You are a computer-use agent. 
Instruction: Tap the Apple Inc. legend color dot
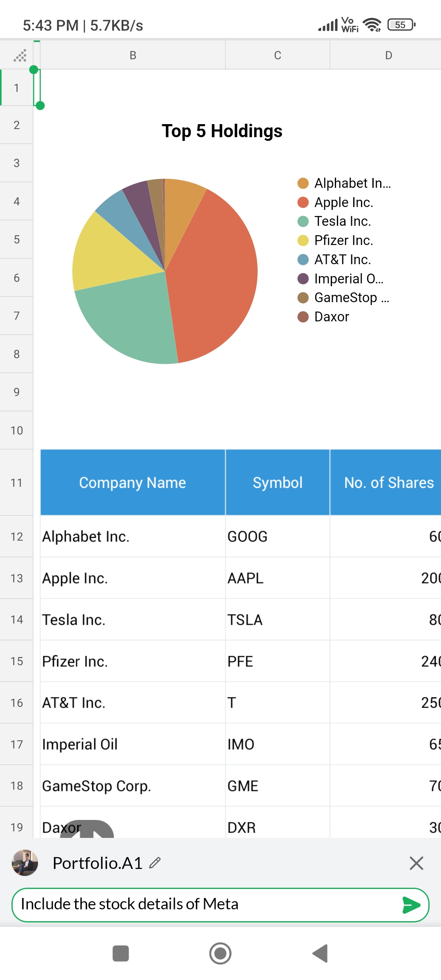pyautogui.click(x=303, y=203)
